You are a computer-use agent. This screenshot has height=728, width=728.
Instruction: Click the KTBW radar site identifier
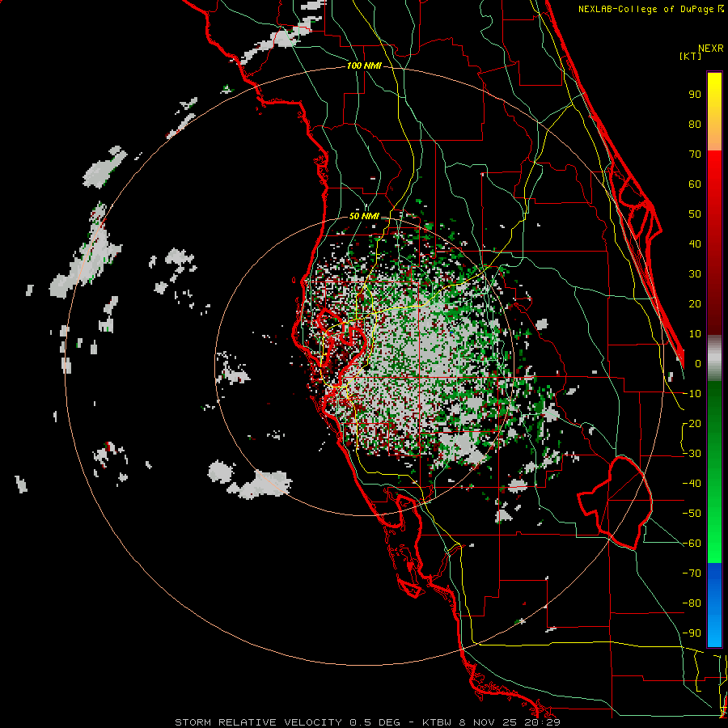point(437,722)
